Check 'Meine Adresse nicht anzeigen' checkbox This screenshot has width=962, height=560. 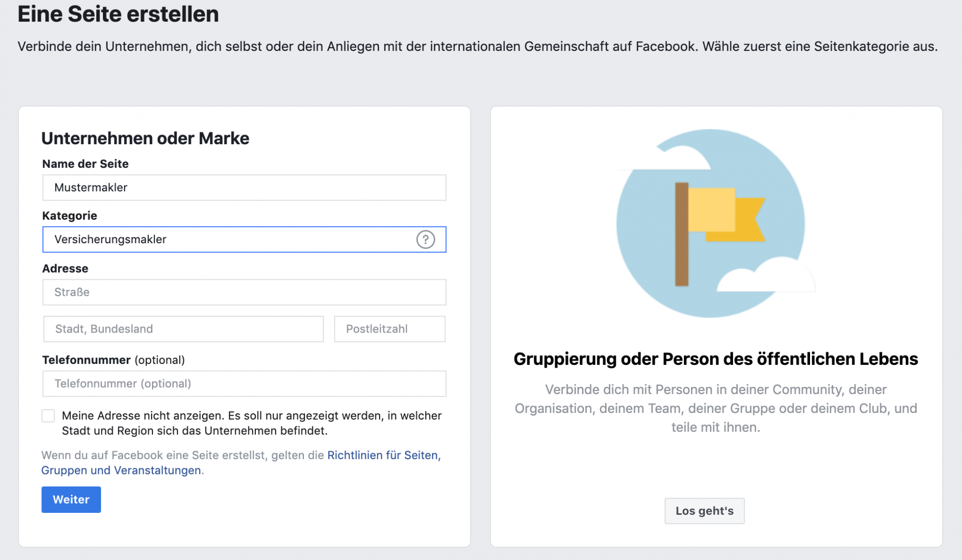coord(48,416)
